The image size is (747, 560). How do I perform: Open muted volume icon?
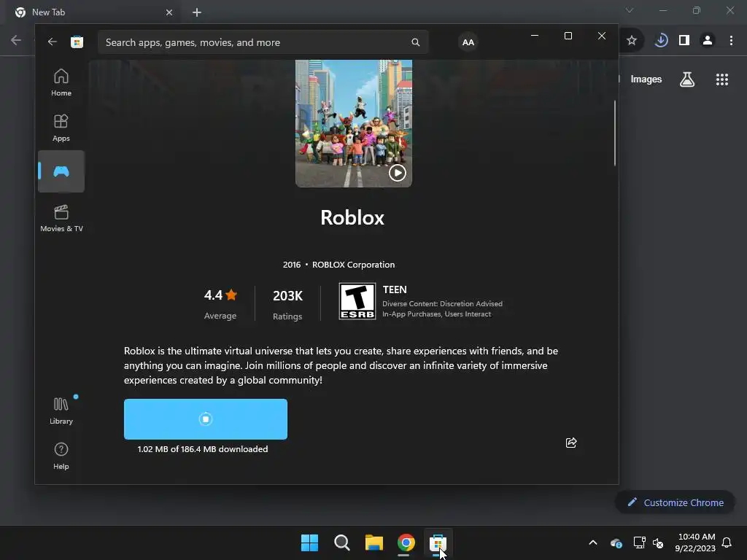[x=658, y=542]
